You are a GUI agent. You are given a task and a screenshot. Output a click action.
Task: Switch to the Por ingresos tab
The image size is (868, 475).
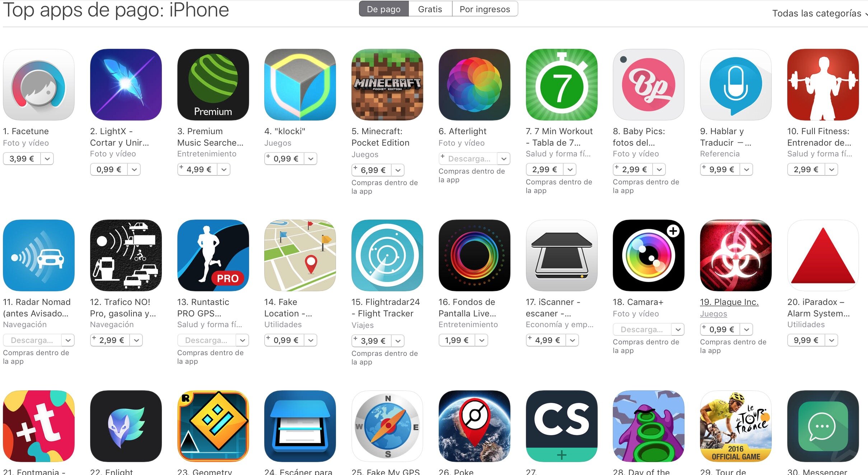point(485,9)
